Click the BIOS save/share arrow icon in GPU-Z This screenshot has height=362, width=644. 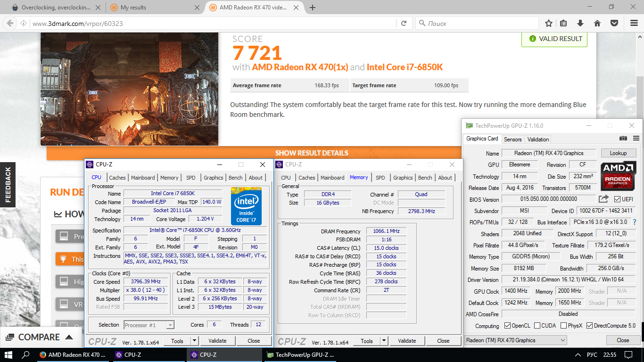point(603,199)
